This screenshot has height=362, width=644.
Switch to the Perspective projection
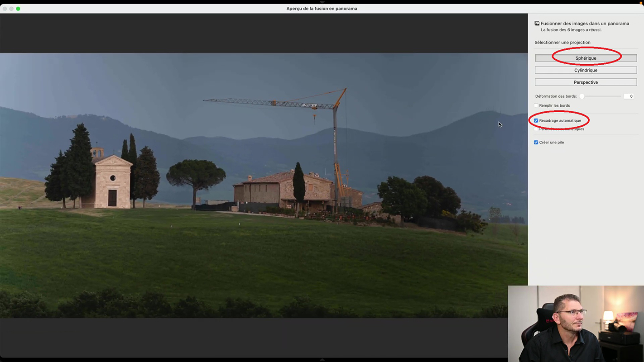(x=586, y=82)
